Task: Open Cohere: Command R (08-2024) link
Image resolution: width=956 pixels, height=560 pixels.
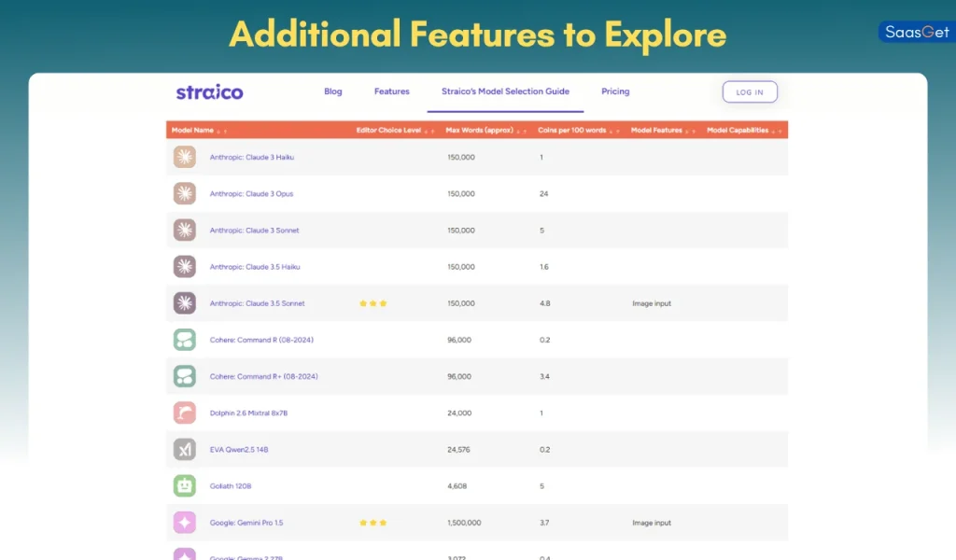Action: tap(261, 340)
